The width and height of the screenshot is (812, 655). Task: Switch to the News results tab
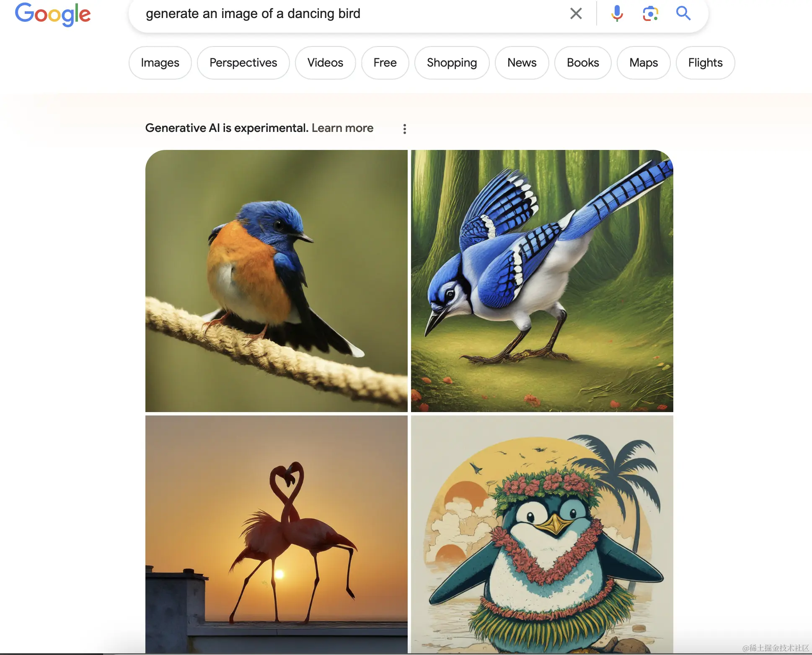tap(522, 63)
